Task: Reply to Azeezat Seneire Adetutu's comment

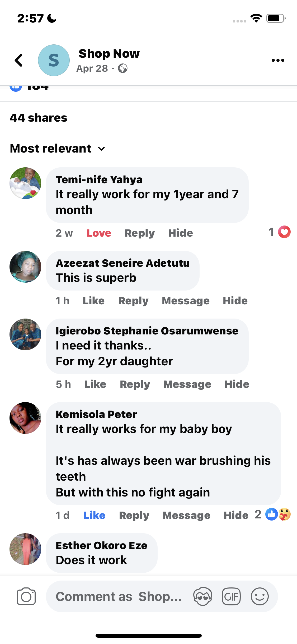Action: (x=133, y=301)
